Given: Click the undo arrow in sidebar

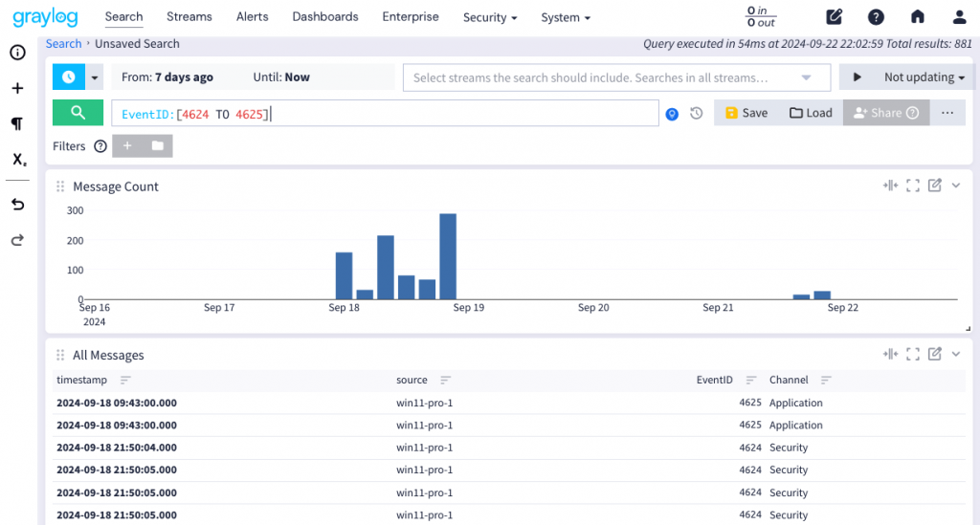Looking at the screenshot, I should 17,204.
